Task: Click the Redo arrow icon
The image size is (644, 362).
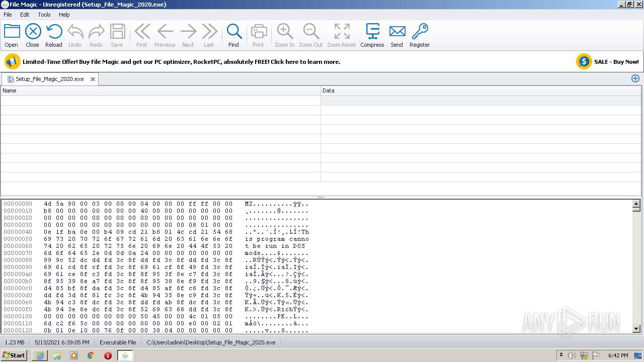Action: tap(96, 32)
